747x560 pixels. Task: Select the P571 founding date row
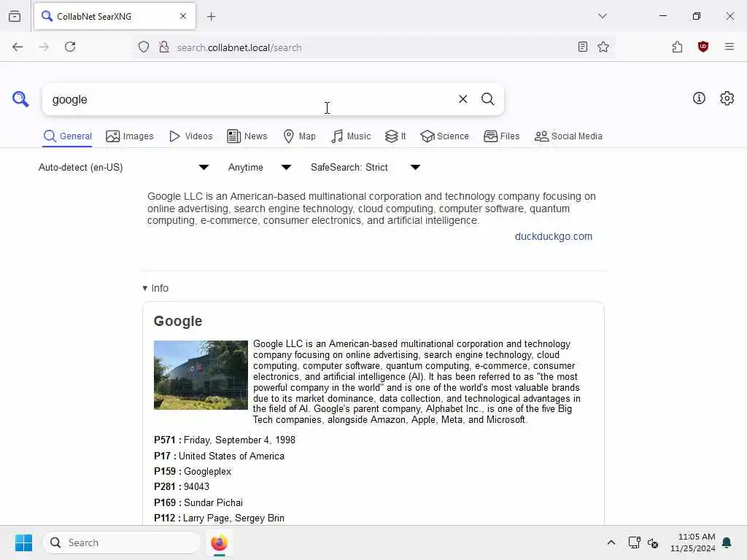(x=225, y=440)
